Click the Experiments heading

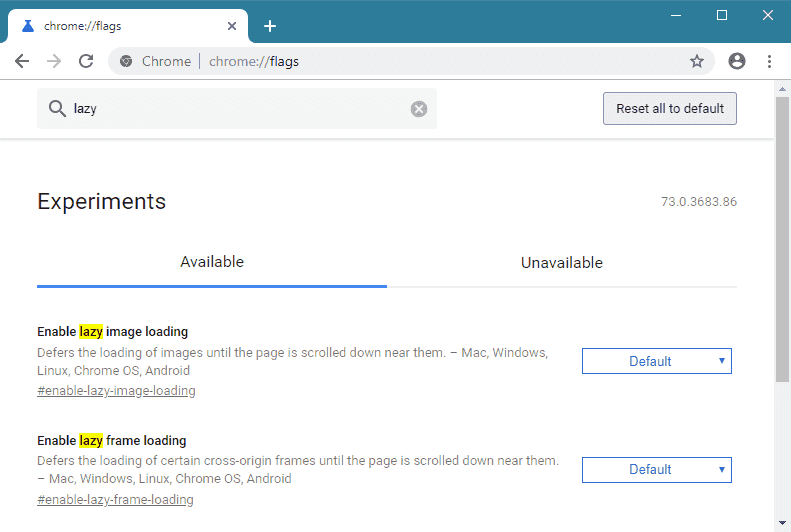coord(101,201)
